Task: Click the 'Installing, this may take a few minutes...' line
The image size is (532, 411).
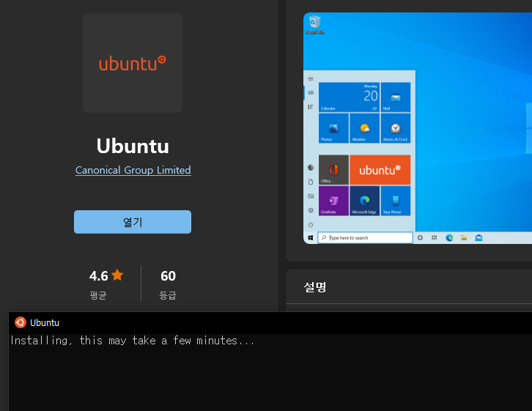Action: click(133, 341)
